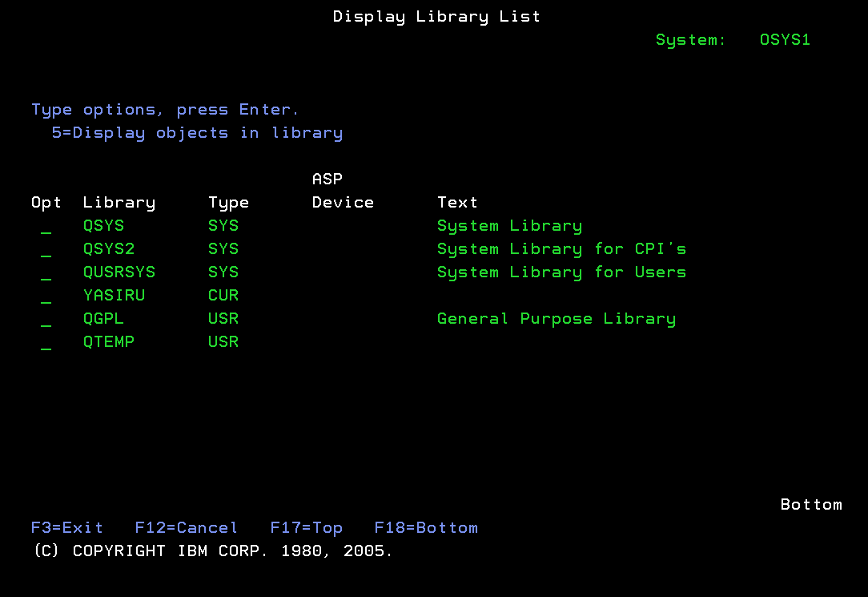Click the 'System:' label
The width and height of the screenshot is (868, 597).
coord(690,40)
